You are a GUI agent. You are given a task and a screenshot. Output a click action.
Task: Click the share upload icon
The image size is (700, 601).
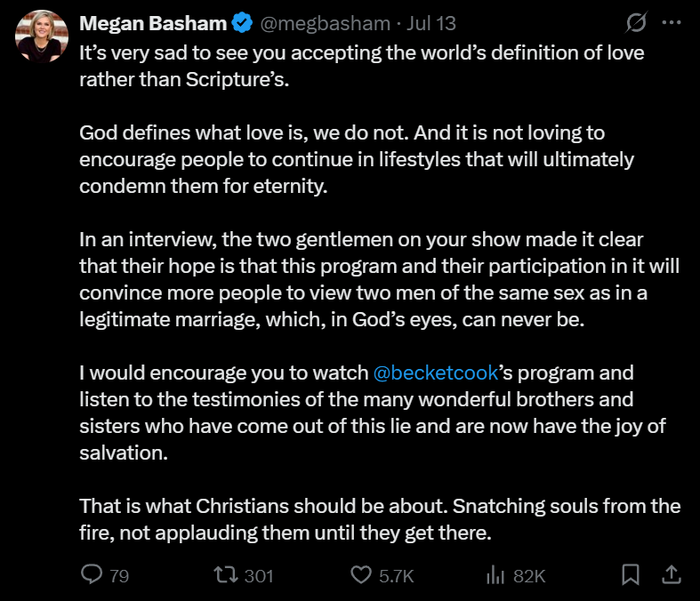pyautogui.click(x=671, y=574)
